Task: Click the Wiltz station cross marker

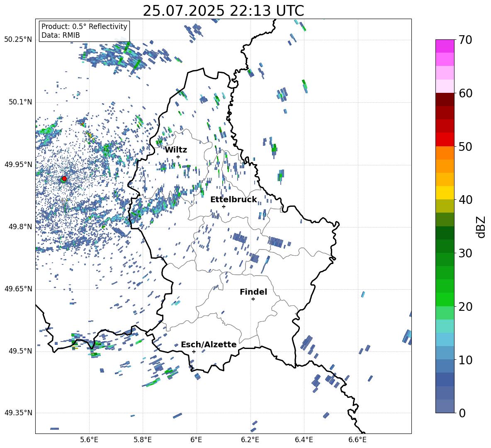Action: pos(178,157)
